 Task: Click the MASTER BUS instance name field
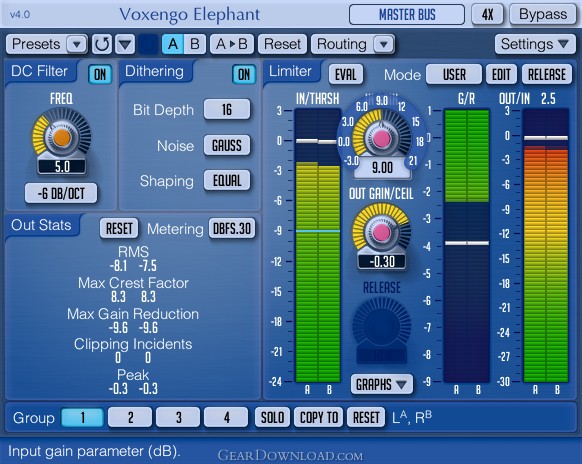coord(407,14)
